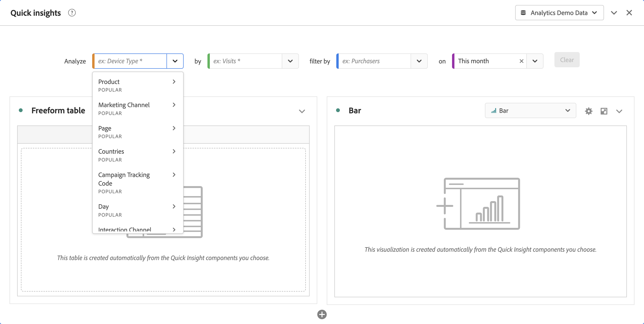Open the date range dropdown arrow
Viewport: 644px width, 324px height.
pos(535,61)
